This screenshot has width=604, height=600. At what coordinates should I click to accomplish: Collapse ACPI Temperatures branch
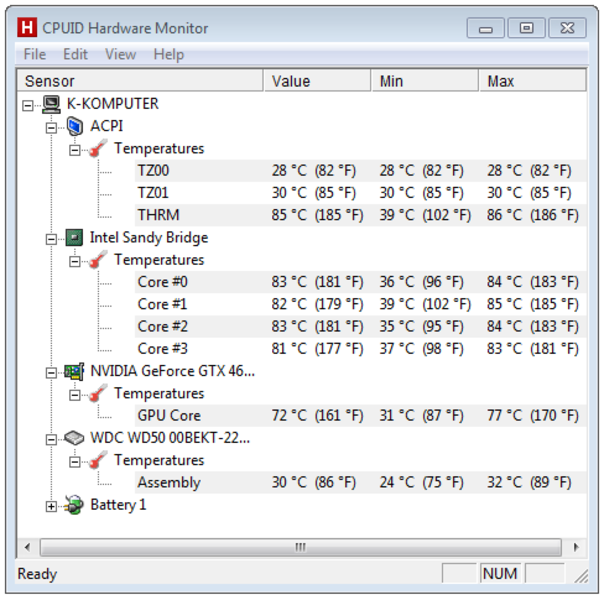75,150
